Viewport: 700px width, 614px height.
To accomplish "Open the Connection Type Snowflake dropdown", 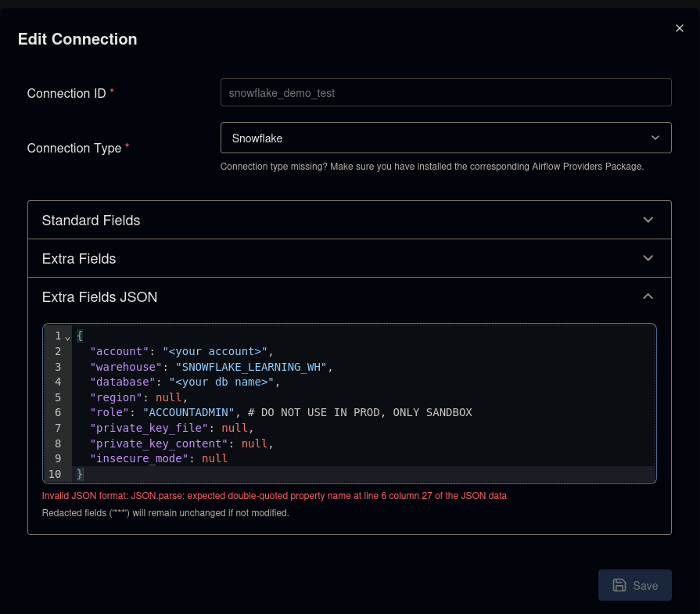I will (446, 138).
